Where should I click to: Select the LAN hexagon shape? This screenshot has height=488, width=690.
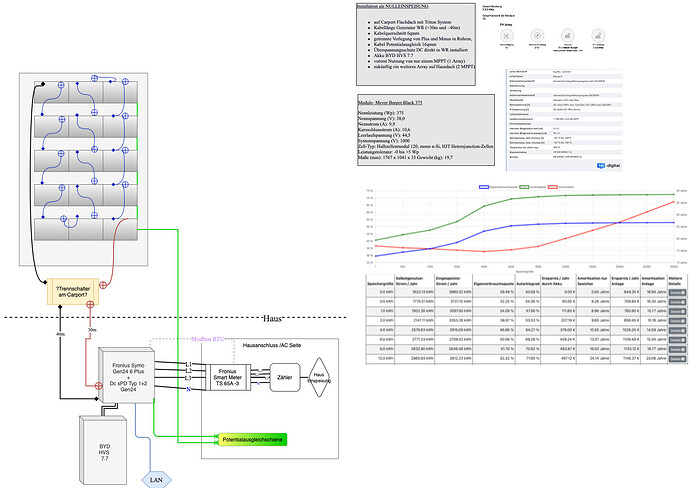click(156, 480)
